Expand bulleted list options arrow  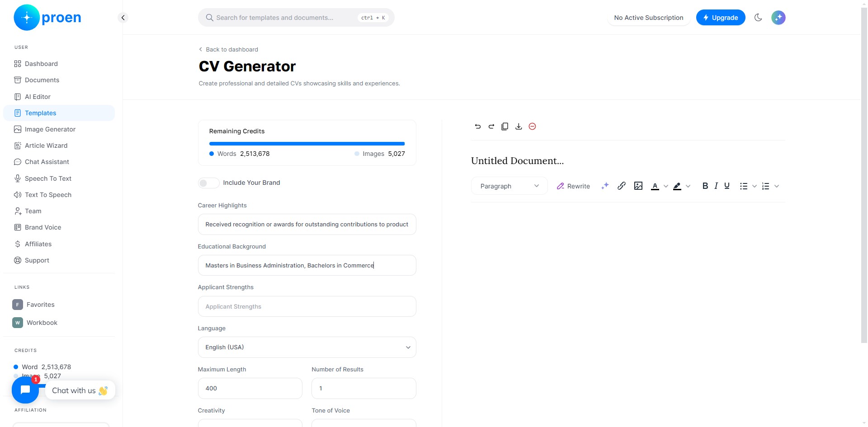(x=755, y=186)
